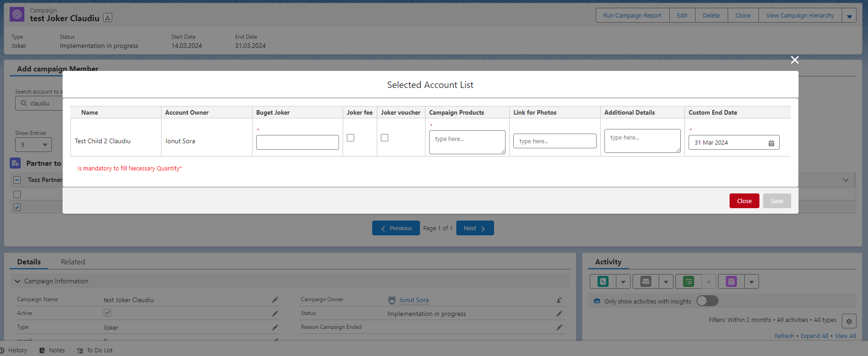868x356 pixels.
Task: Click the campaign hierarchy icon beside the title
Action: coord(108,18)
